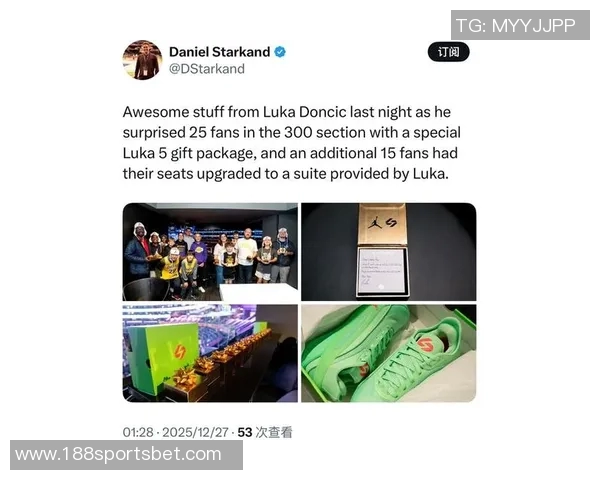
Task: Click the Jumpman logo on gold lid
Action: click(375, 222)
